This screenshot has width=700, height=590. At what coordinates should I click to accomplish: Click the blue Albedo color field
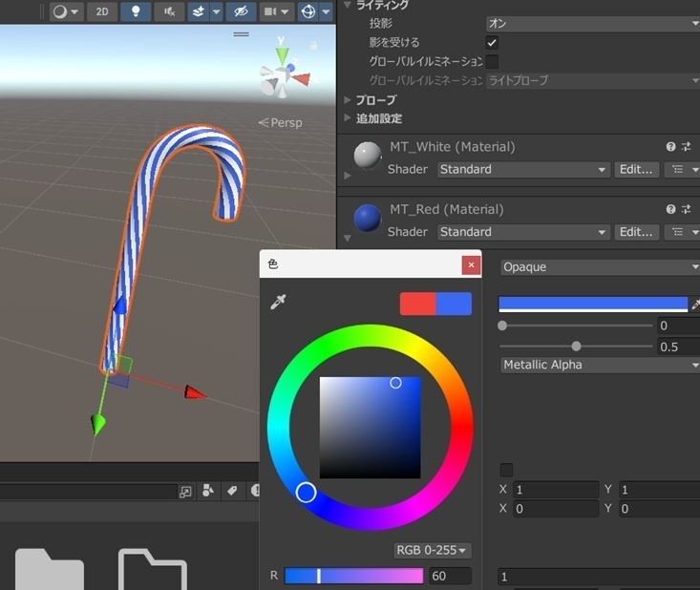pyautogui.click(x=593, y=304)
